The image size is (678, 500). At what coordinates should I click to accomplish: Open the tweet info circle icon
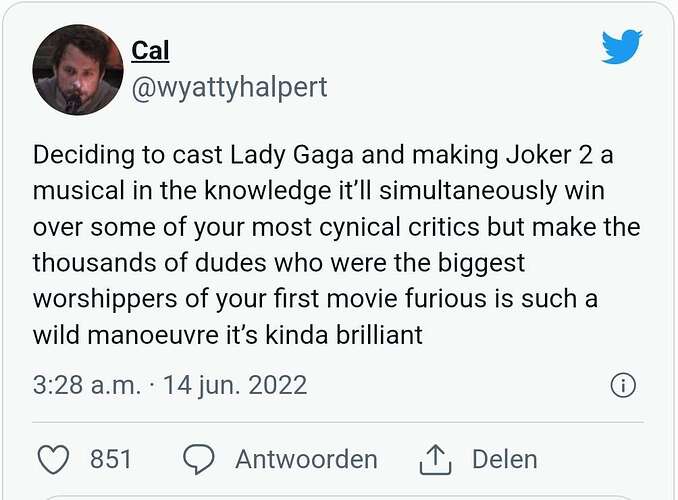pyautogui.click(x=622, y=385)
